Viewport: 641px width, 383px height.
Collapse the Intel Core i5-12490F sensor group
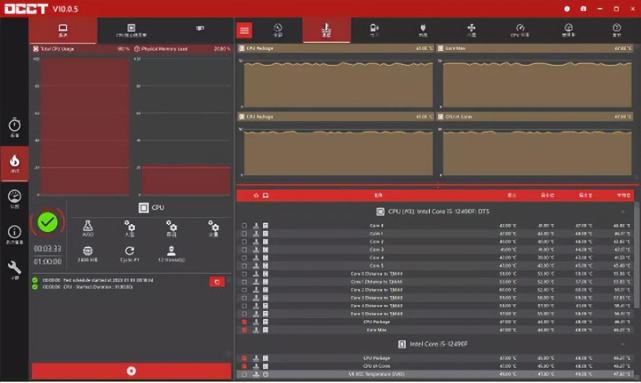[623, 344]
